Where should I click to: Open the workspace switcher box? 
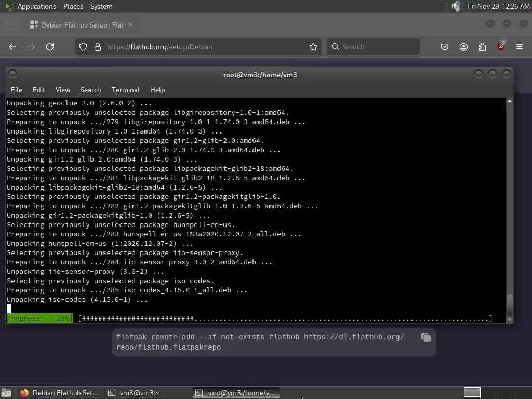pos(472,393)
